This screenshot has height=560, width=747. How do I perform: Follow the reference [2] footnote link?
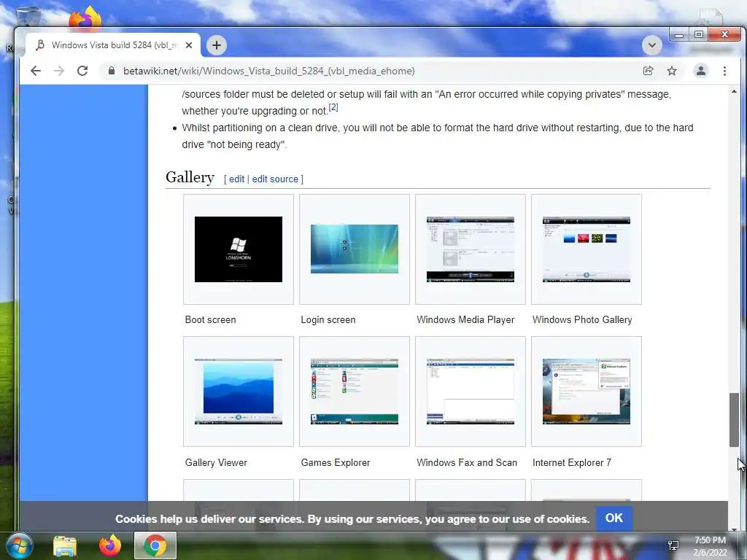point(333,107)
